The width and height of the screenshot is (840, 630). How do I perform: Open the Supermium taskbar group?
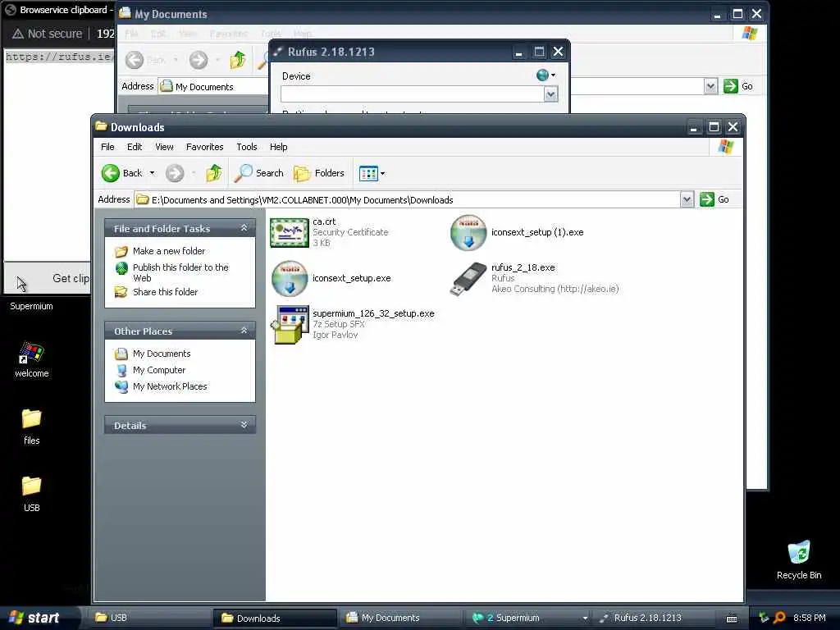[x=527, y=618]
